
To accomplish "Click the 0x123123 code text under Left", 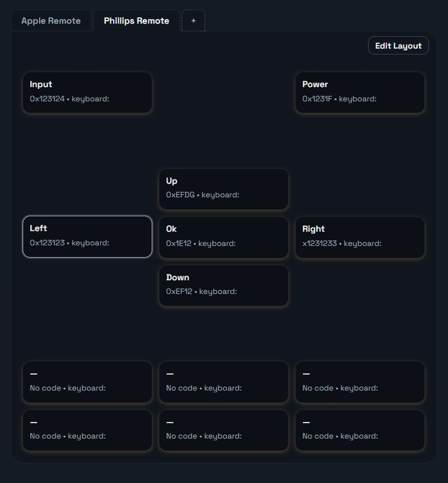I will (x=47, y=243).
